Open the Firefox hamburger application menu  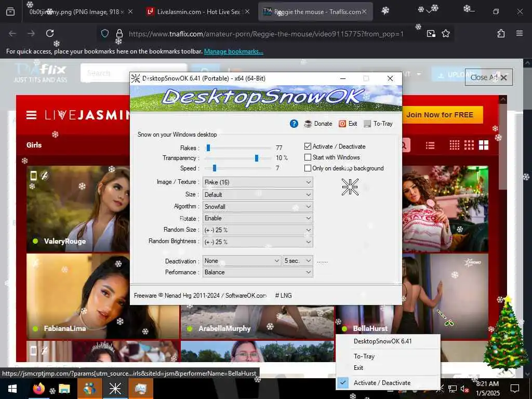point(519,33)
